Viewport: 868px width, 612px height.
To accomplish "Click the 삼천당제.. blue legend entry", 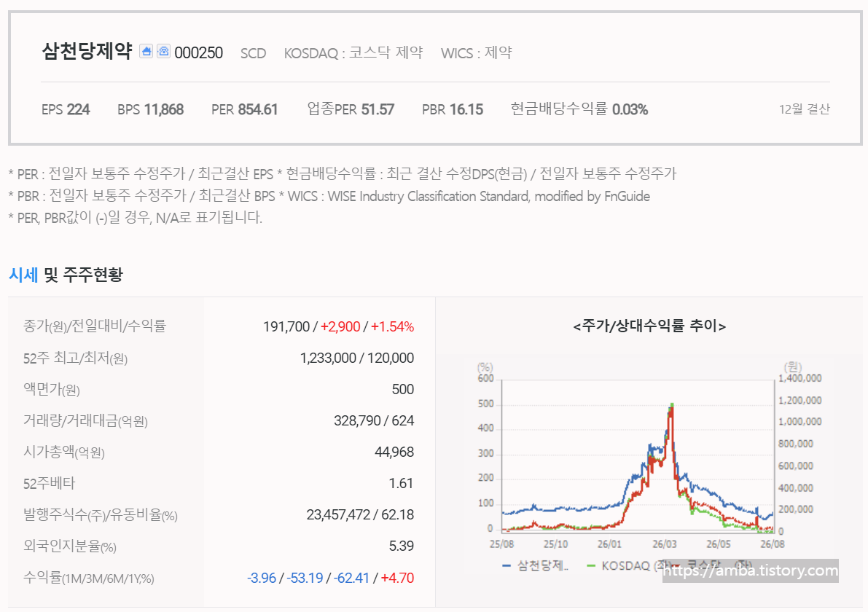I will click(536, 566).
